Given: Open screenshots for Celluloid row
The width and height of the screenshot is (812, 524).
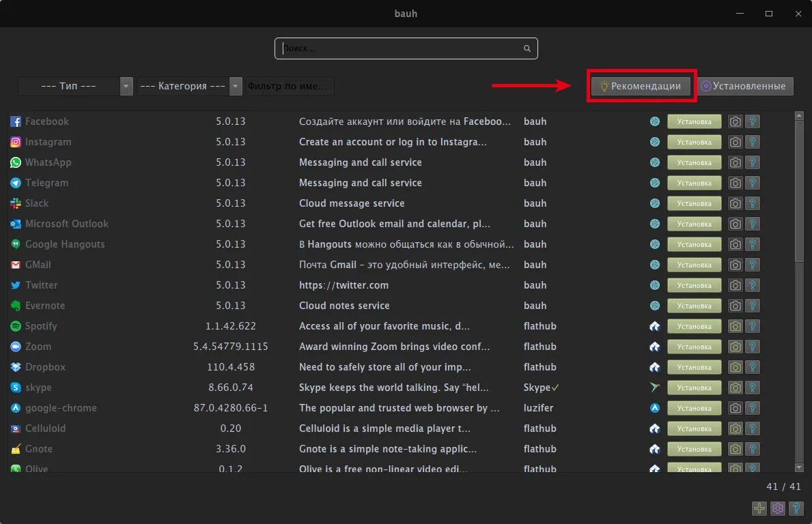Looking at the screenshot, I should [x=735, y=428].
